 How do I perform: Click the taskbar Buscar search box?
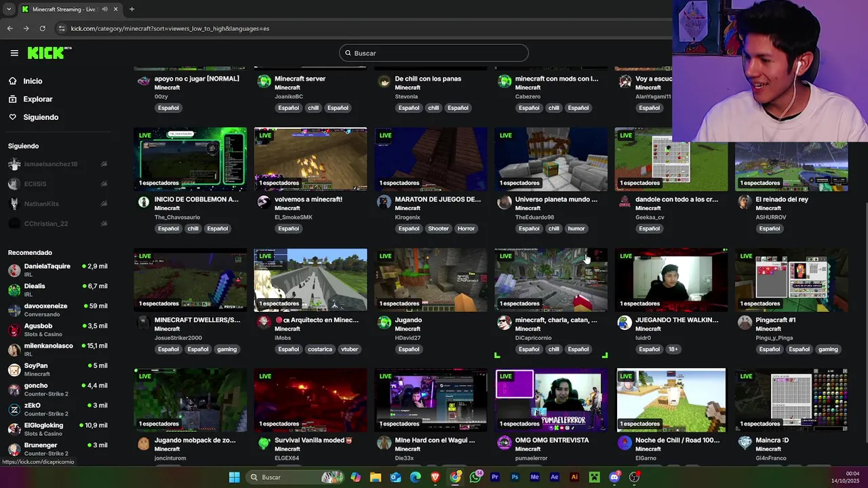click(295, 477)
